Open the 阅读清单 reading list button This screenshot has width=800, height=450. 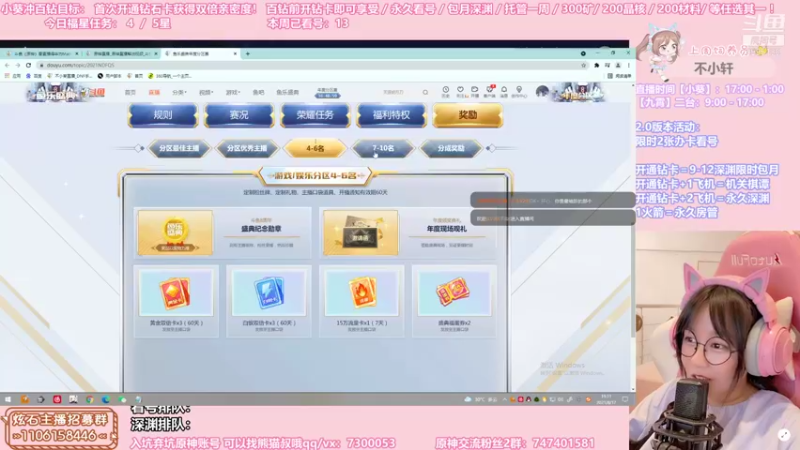[619, 76]
